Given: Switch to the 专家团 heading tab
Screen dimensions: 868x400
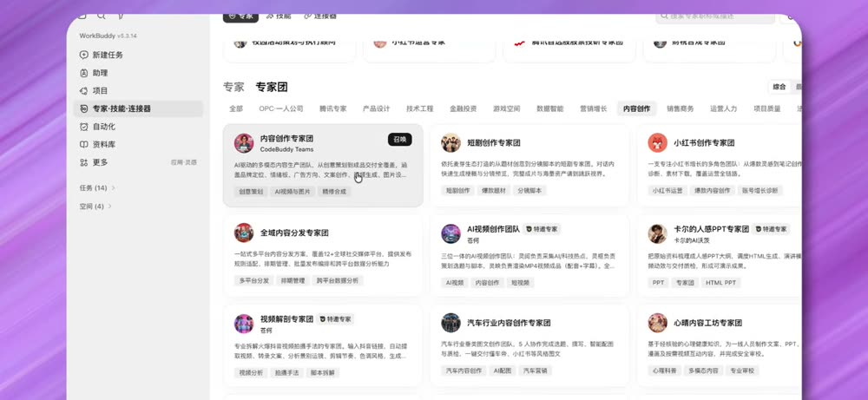Looking at the screenshot, I should click(271, 88).
